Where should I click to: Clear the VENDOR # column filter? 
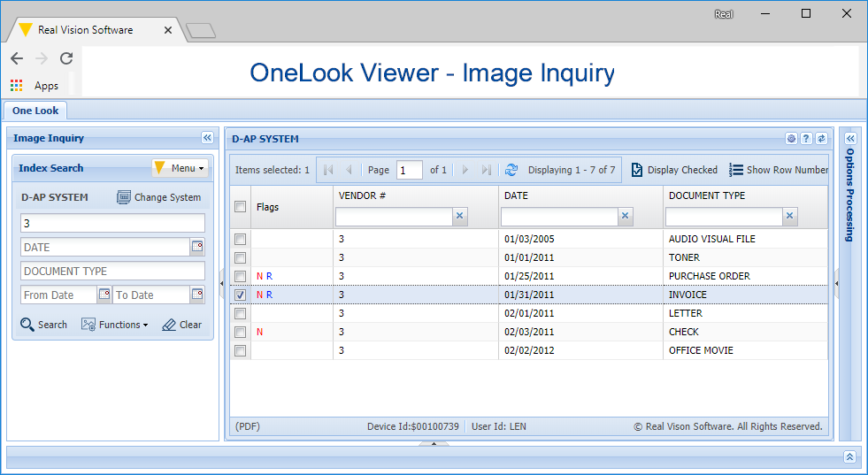tap(459, 216)
